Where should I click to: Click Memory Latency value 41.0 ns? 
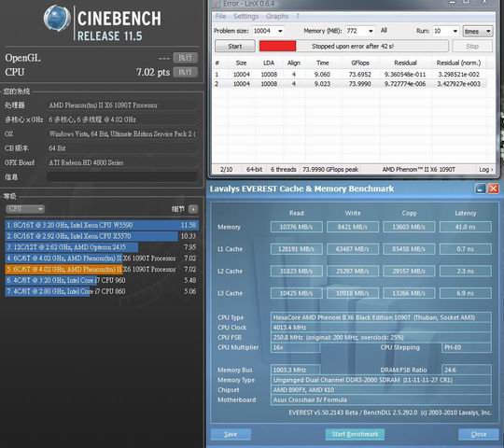[x=465, y=227]
